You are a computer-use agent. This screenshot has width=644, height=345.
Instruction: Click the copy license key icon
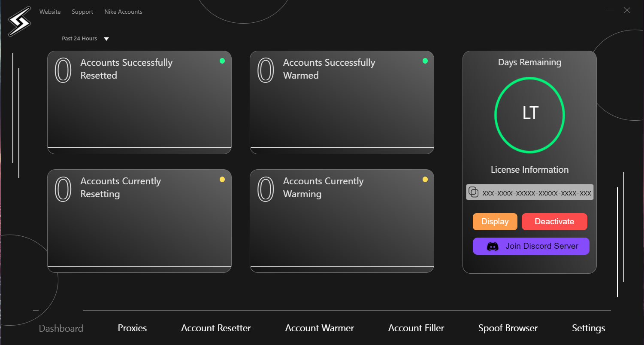[x=473, y=192]
